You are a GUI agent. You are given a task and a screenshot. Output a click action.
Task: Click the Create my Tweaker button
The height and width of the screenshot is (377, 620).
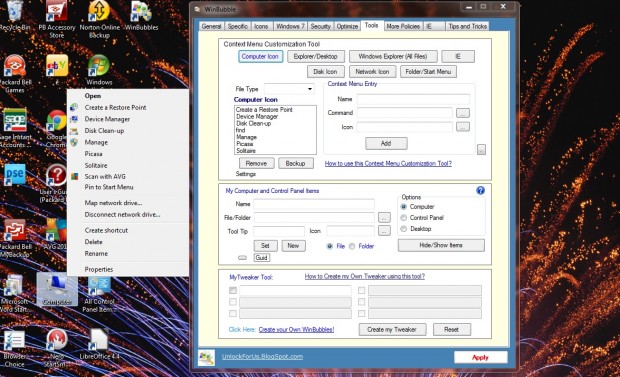pyautogui.click(x=392, y=330)
